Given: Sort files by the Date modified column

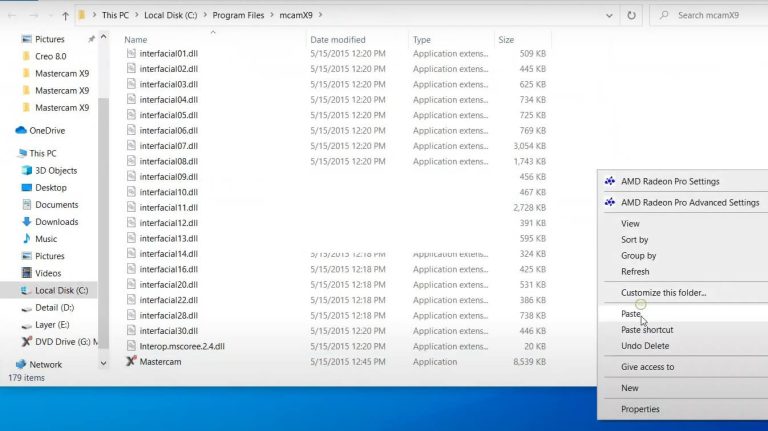Looking at the screenshot, I should [x=338, y=40].
